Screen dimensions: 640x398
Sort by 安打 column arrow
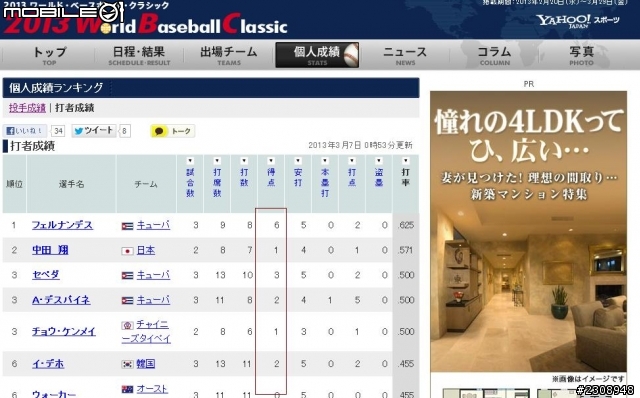298,160
